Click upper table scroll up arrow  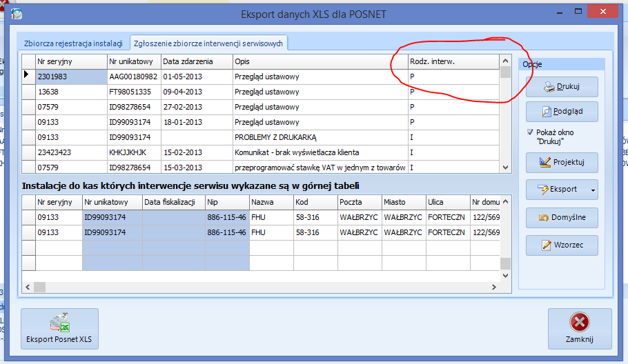pos(505,61)
